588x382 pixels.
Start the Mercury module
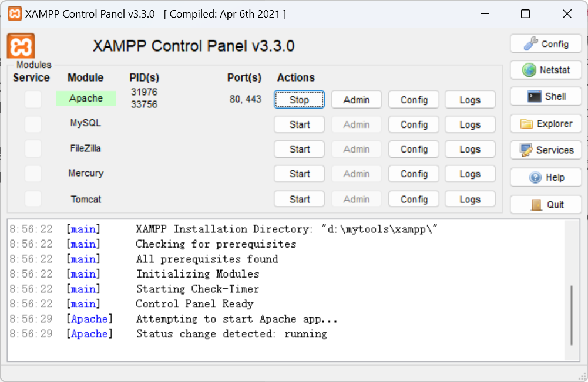[299, 174]
